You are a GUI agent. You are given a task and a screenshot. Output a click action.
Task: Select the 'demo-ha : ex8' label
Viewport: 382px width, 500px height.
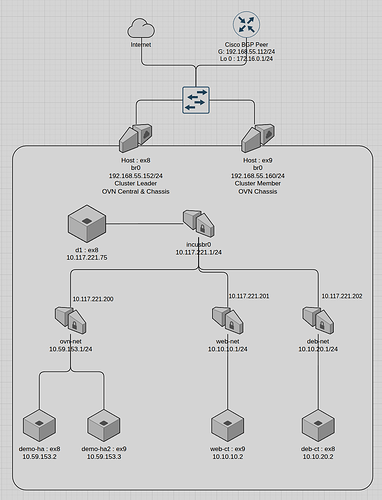coord(39,449)
